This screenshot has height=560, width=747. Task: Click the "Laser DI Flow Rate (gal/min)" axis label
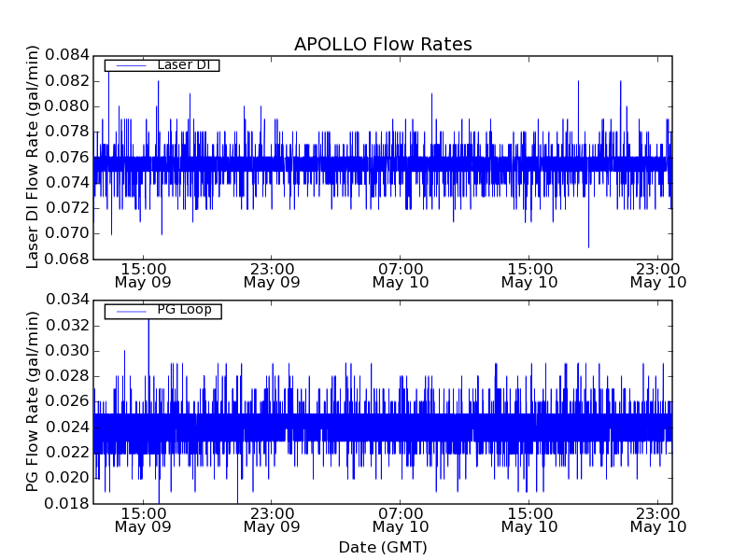(x=33, y=157)
